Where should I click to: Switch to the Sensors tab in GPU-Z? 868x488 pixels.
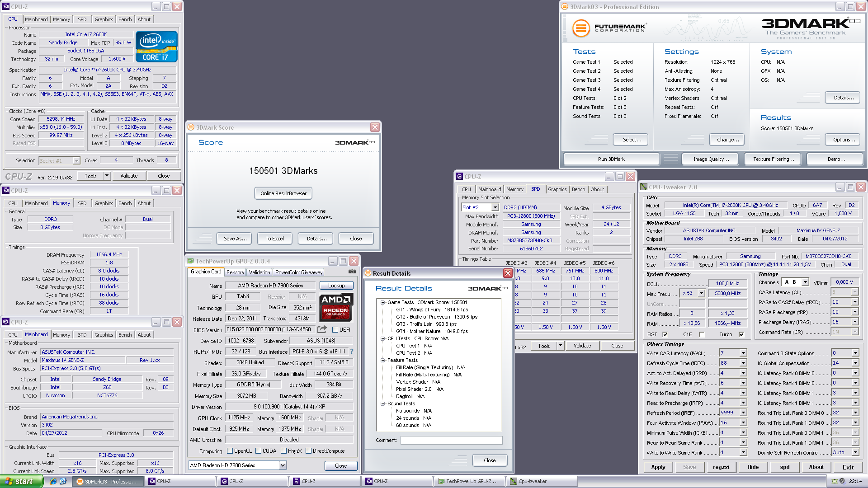tap(235, 272)
